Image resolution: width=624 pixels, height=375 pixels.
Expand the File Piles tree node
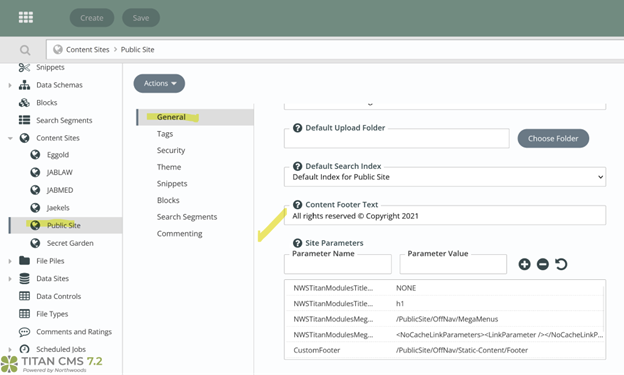pyautogui.click(x=10, y=261)
